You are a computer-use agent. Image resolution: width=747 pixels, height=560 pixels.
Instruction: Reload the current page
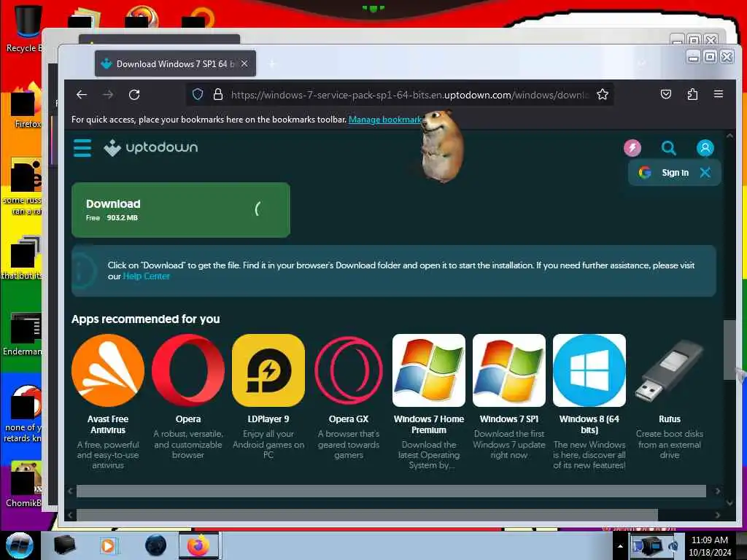[134, 95]
